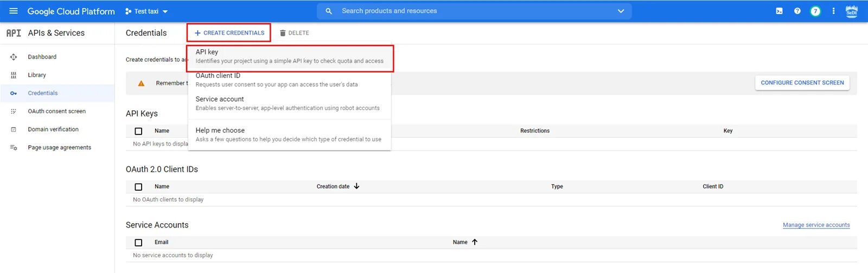Click the Dashboard sidebar icon
The image size is (868, 273).
(14, 57)
